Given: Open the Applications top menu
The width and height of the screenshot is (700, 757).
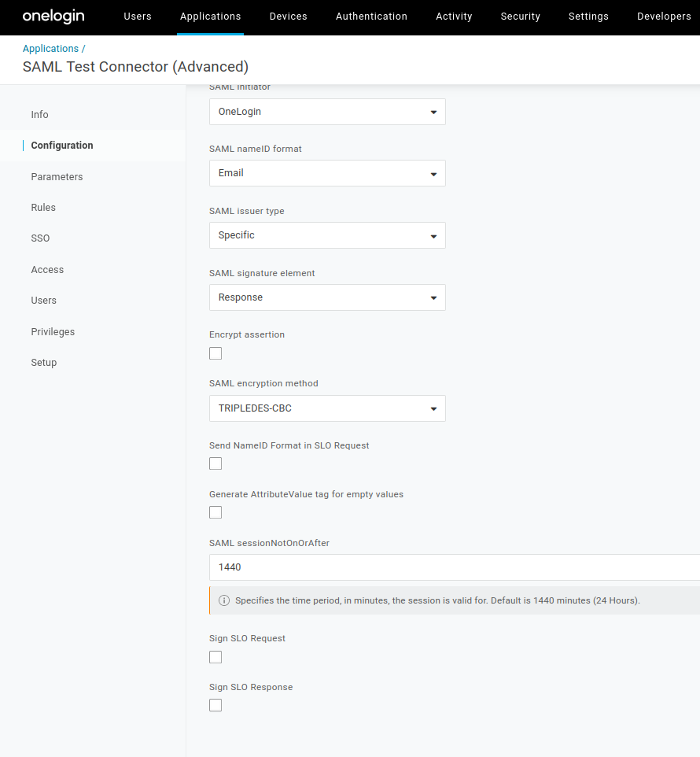Looking at the screenshot, I should 210,17.
